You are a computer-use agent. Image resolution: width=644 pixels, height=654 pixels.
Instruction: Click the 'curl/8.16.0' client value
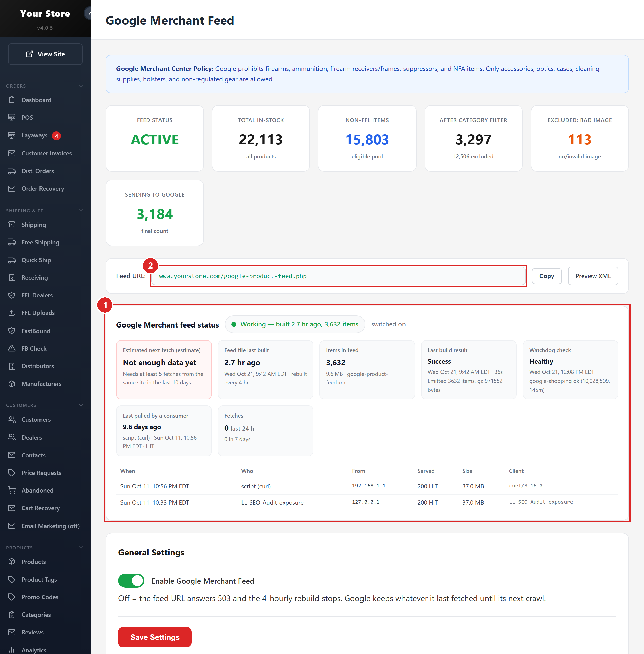(526, 486)
